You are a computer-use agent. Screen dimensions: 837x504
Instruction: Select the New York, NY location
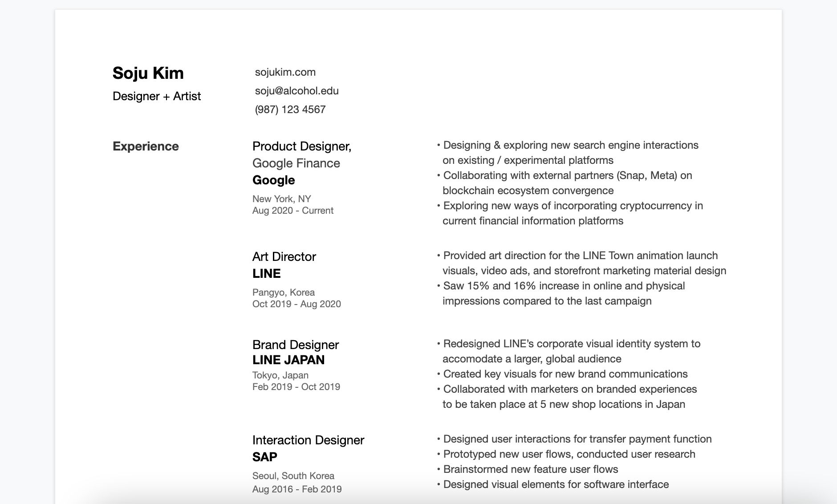281,199
